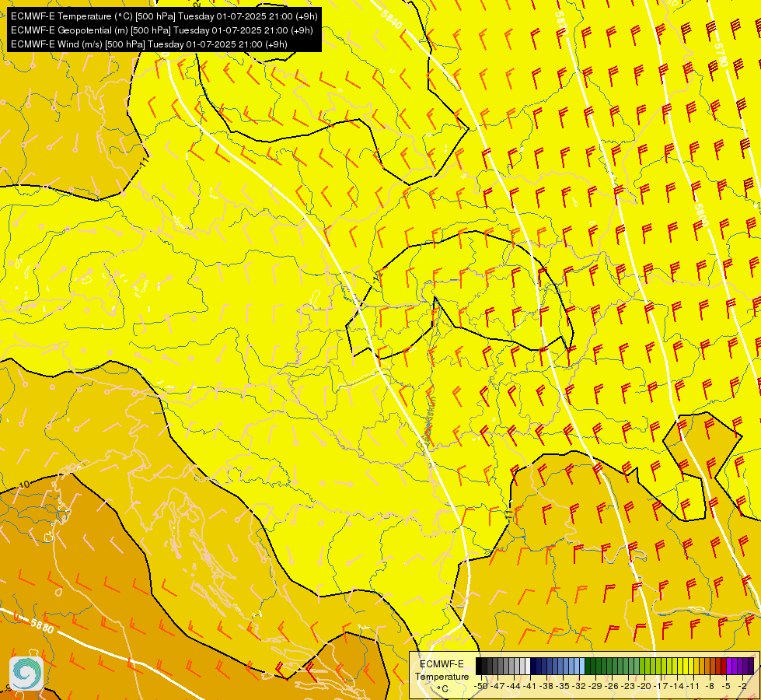This screenshot has width=761, height=700.
Task: Click the -23 legend tick value
Action: 629,686
